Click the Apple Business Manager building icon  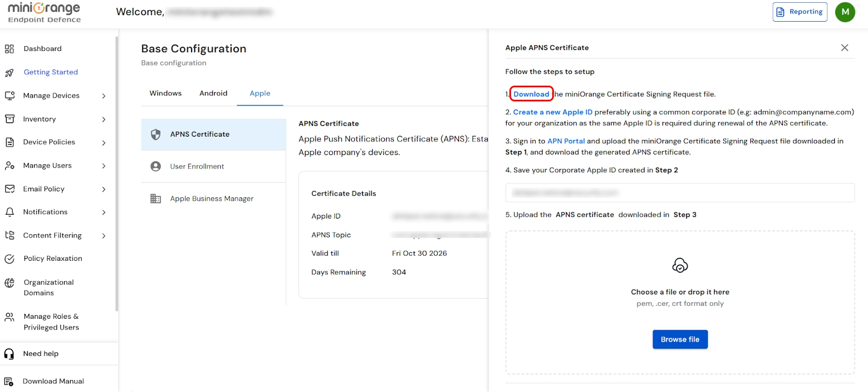click(x=156, y=198)
